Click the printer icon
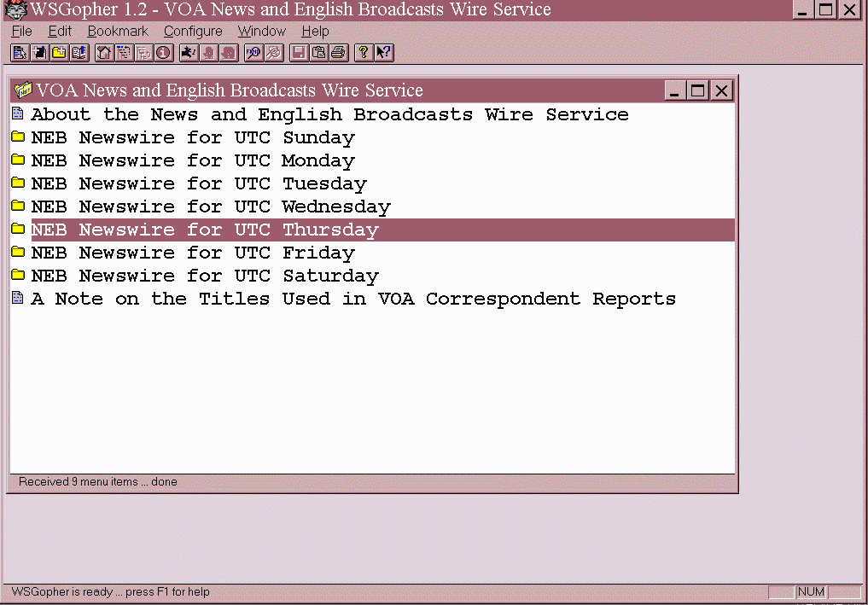Screen dimensions: 868x605 pos(338,53)
